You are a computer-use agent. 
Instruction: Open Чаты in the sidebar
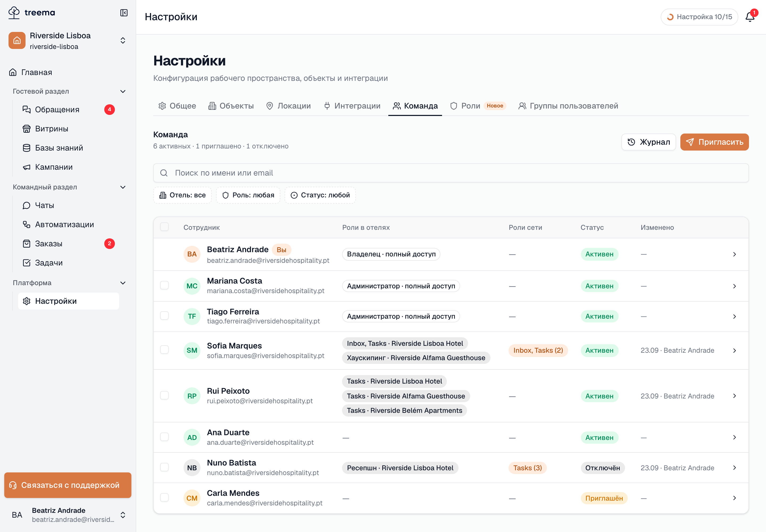[x=68, y=205]
